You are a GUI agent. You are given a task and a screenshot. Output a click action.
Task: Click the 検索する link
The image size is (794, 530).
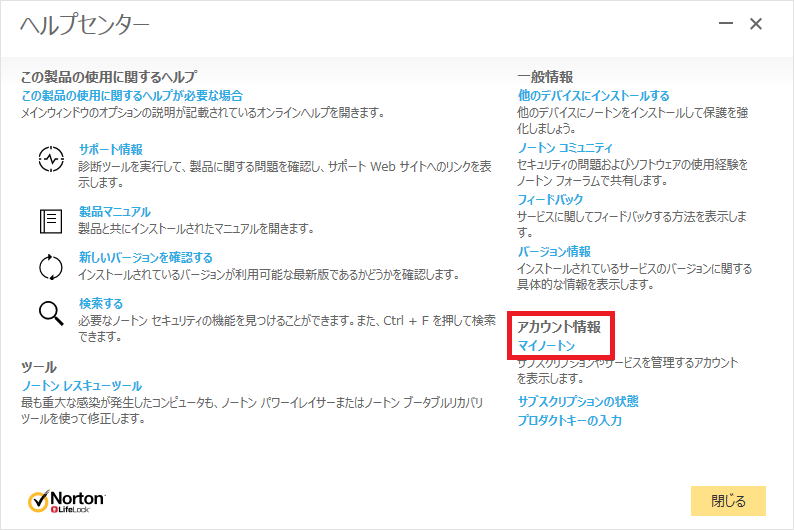pos(101,303)
